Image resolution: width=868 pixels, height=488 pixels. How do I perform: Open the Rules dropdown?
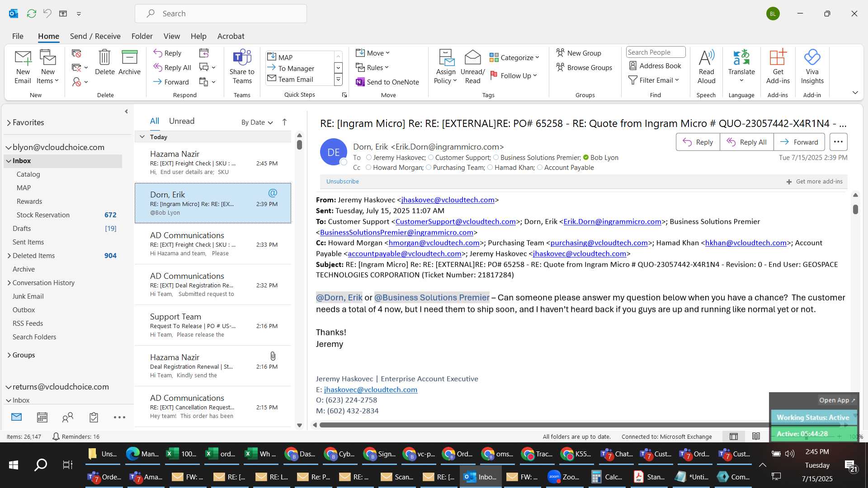pyautogui.click(x=372, y=67)
